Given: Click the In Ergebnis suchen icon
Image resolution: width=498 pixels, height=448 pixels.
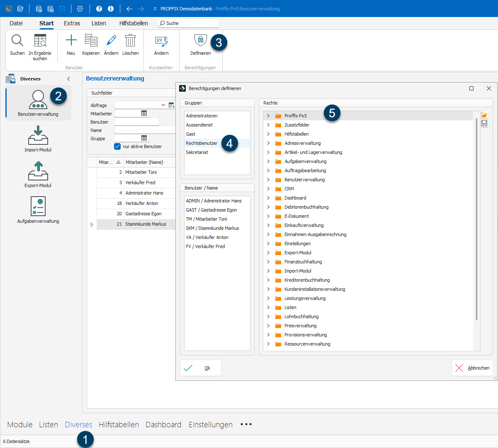Looking at the screenshot, I should 40,41.
